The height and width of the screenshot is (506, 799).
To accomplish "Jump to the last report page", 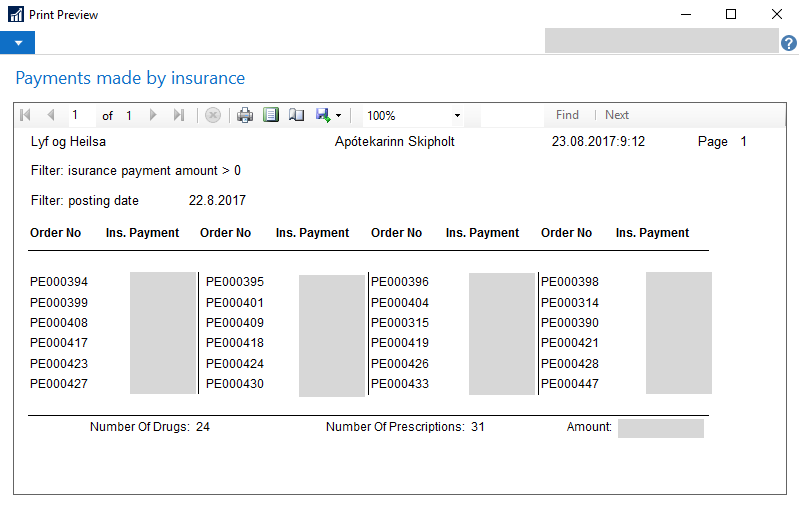I will tap(178, 115).
